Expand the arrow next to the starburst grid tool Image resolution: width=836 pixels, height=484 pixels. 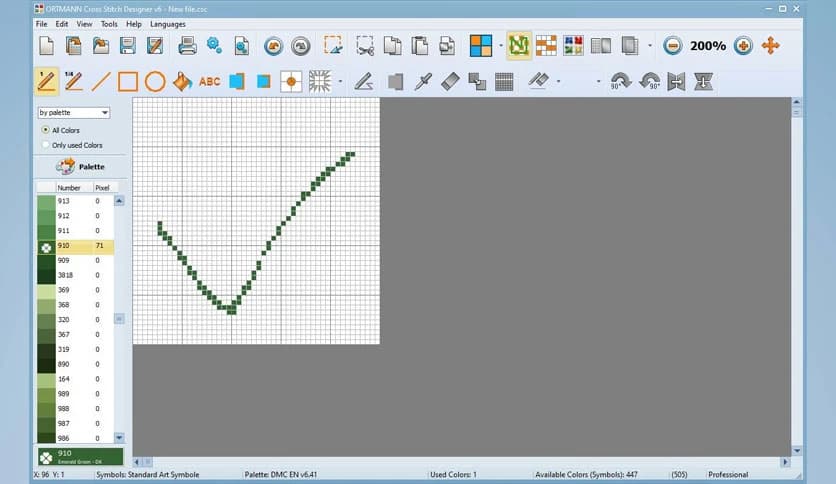[x=340, y=82]
